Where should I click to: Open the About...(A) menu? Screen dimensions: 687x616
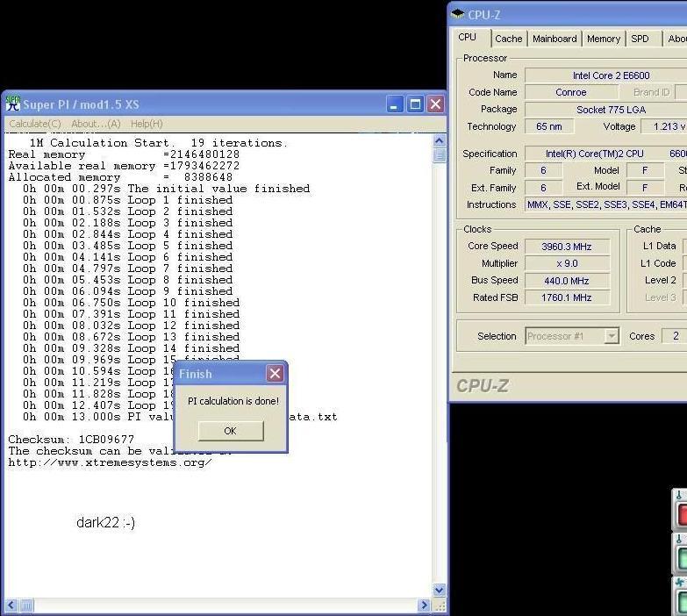[x=96, y=124]
